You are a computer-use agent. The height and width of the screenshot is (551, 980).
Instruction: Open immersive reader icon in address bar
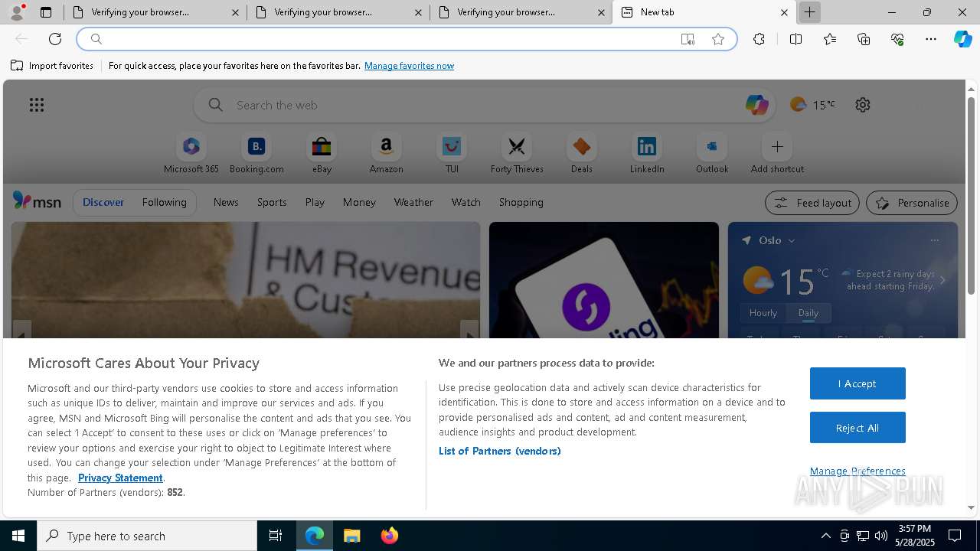click(688, 39)
